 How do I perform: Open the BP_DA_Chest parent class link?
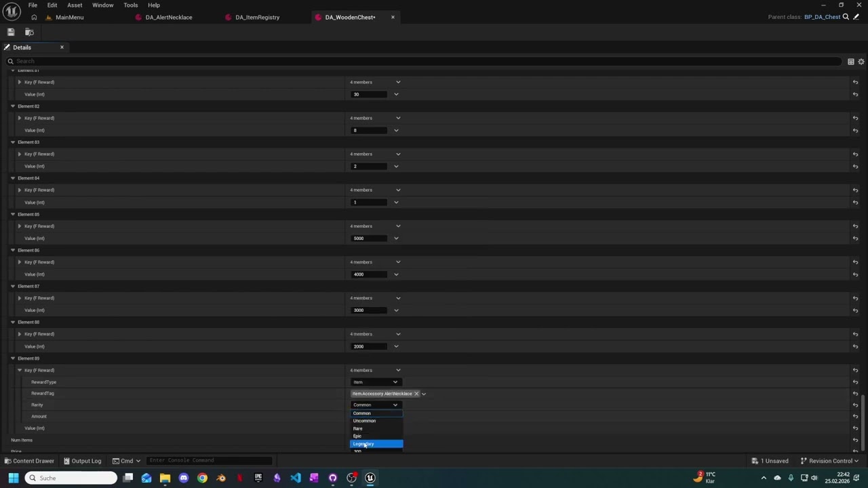pyautogui.click(x=822, y=17)
